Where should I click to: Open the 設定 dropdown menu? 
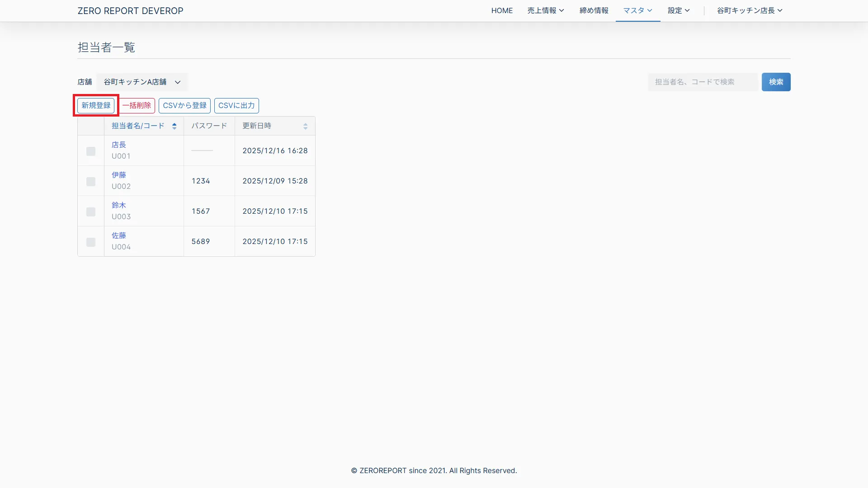pyautogui.click(x=678, y=10)
